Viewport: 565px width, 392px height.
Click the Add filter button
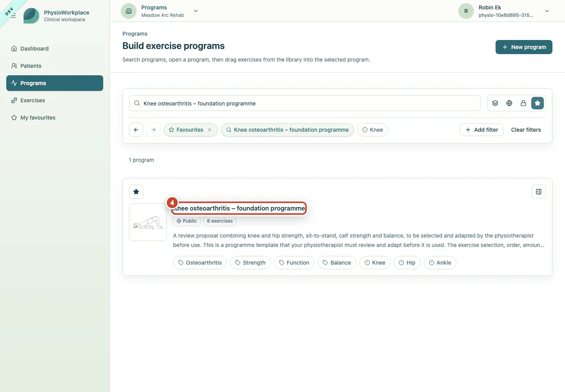(481, 130)
